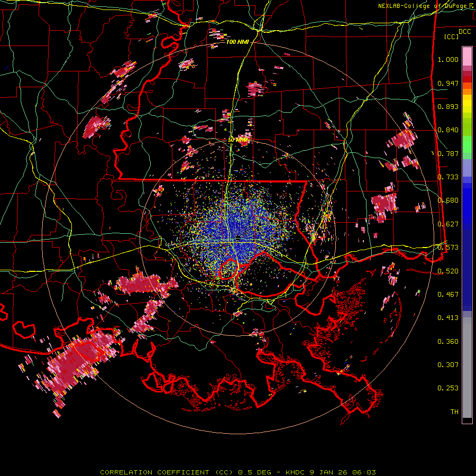Select the 0.467 legend value
This screenshot has width=476, height=476.
tap(448, 294)
